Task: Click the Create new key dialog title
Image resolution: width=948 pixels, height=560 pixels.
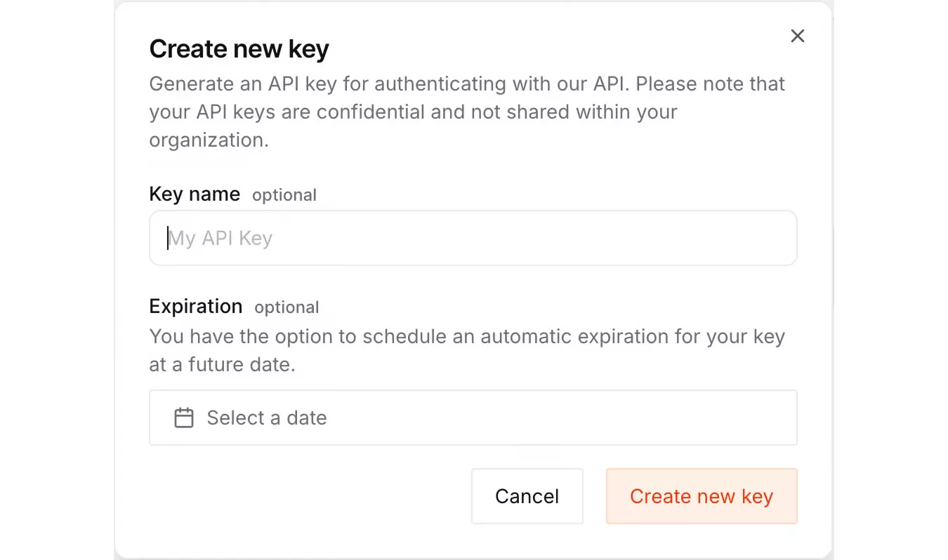Action: (239, 48)
